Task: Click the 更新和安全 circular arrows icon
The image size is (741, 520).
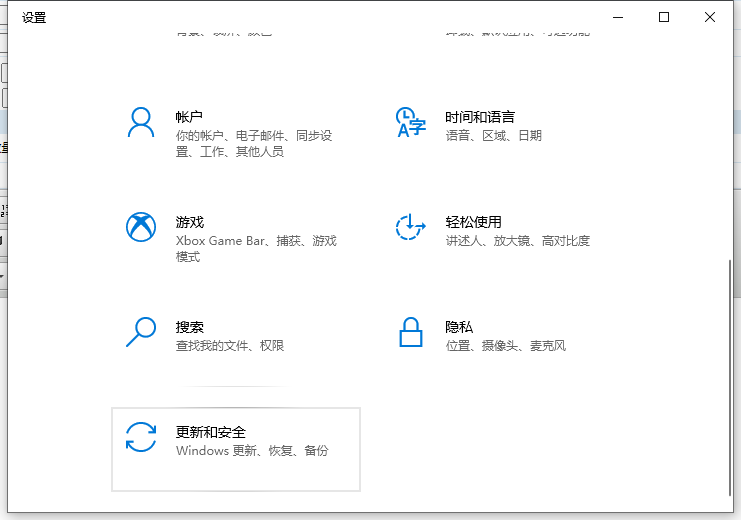Action: pyautogui.click(x=141, y=437)
